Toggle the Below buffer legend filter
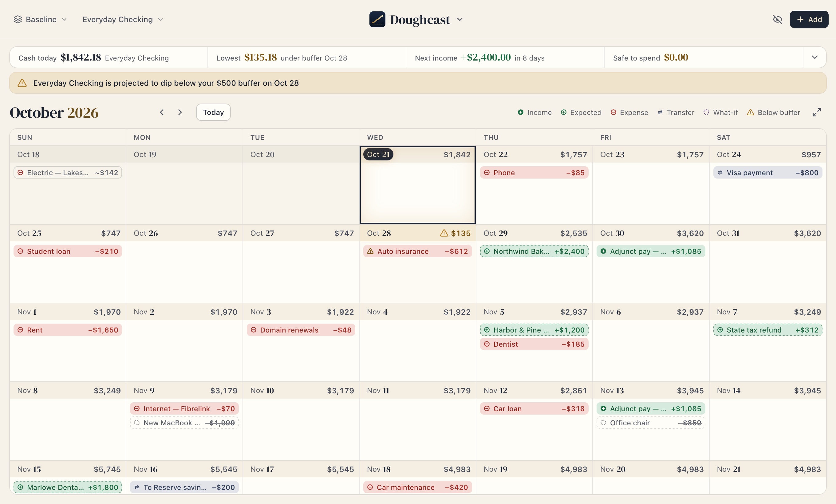 [x=774, y=112]
